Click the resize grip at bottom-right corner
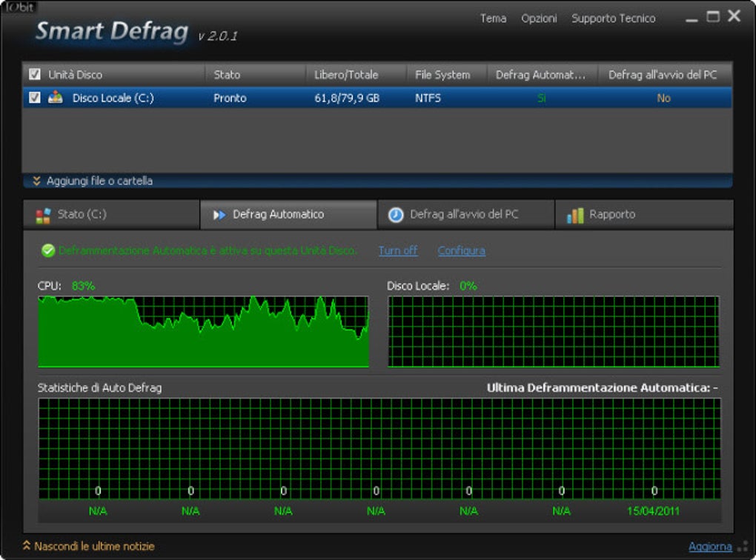756x560 pixels. (x=743, y=547)
